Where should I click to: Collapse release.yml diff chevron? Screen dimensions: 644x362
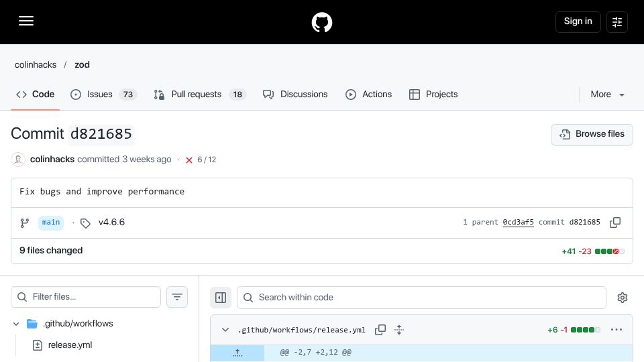pos(225,330)
